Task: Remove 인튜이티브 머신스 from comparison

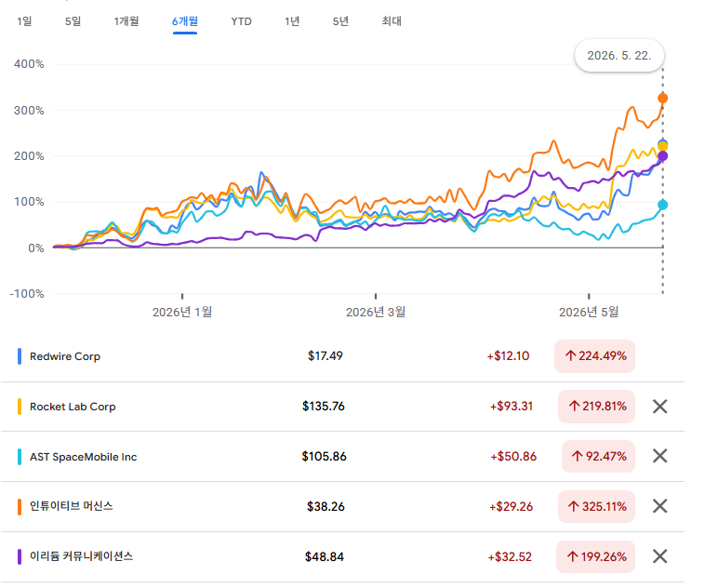Action: pos(659,506)
